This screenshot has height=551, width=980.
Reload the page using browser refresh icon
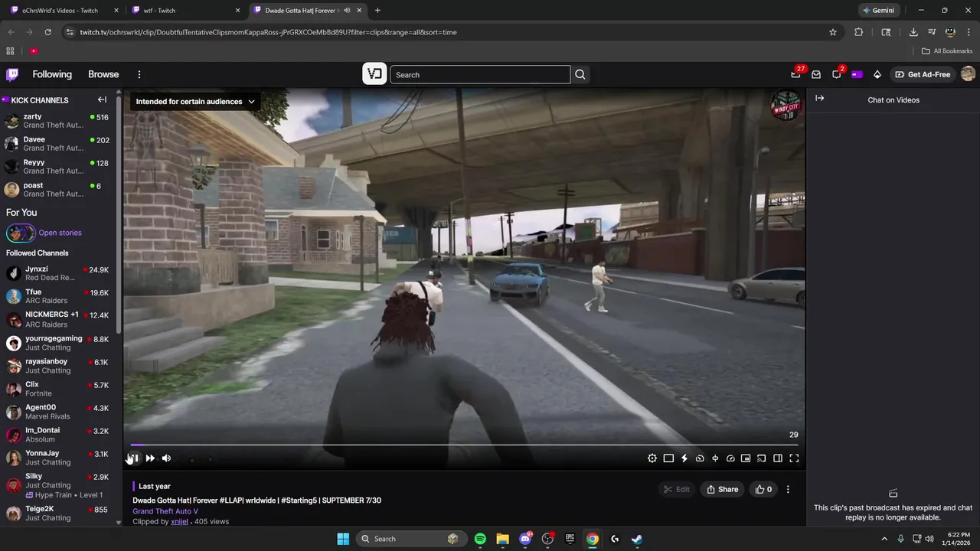click(47, 32)
